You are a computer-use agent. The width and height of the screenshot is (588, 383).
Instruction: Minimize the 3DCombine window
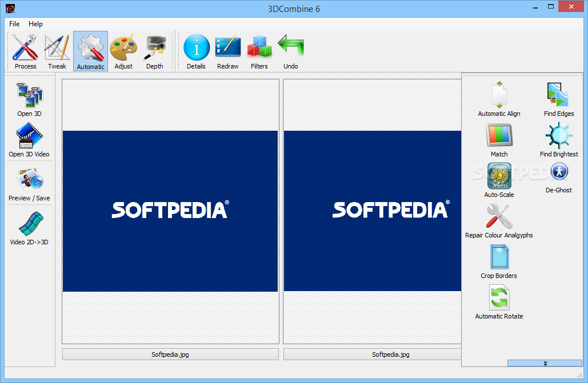[x=535, y=7]
